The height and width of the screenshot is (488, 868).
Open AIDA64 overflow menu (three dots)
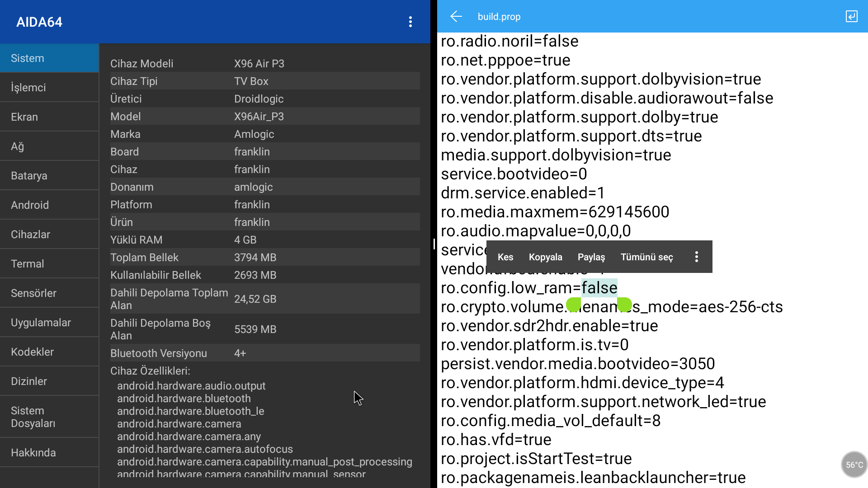[x=410, y=22]
